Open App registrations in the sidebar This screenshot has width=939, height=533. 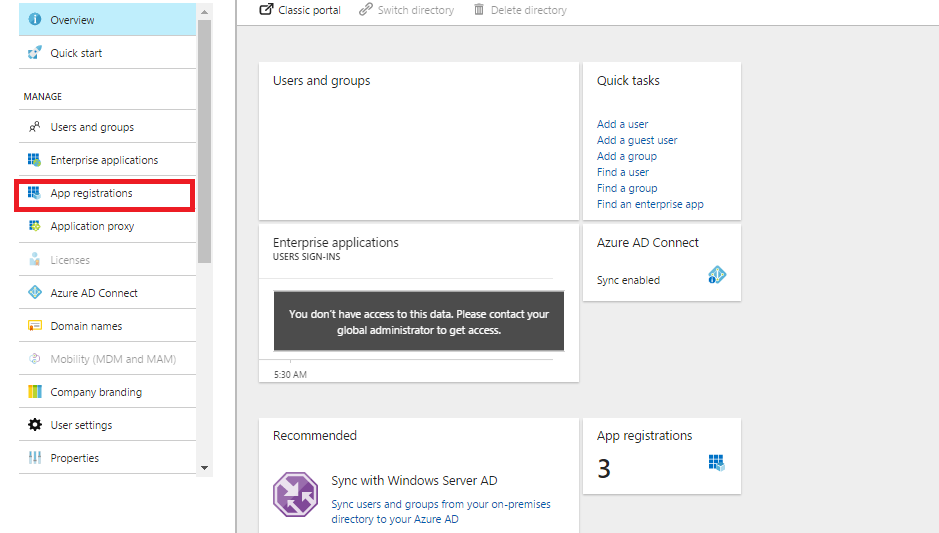[105, 195]
